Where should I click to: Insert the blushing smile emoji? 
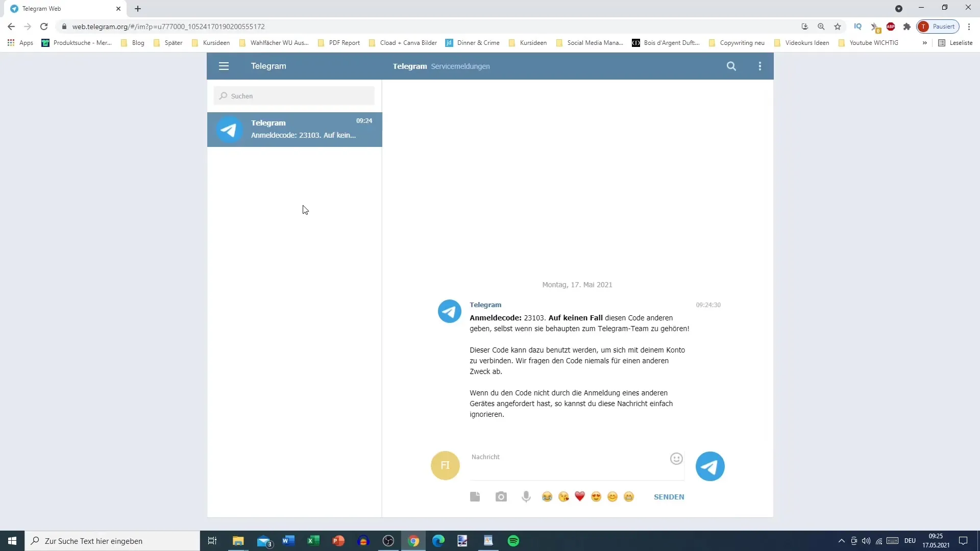(x=612, y=497)
